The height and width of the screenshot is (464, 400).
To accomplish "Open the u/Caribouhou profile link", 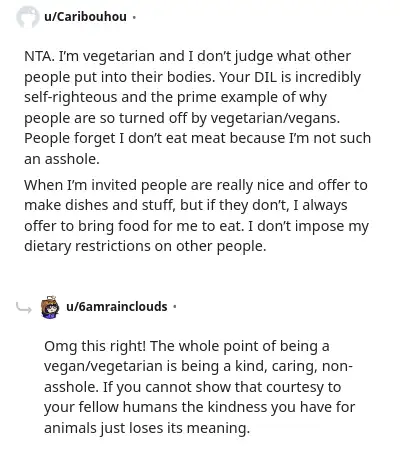I will point(85,16).
